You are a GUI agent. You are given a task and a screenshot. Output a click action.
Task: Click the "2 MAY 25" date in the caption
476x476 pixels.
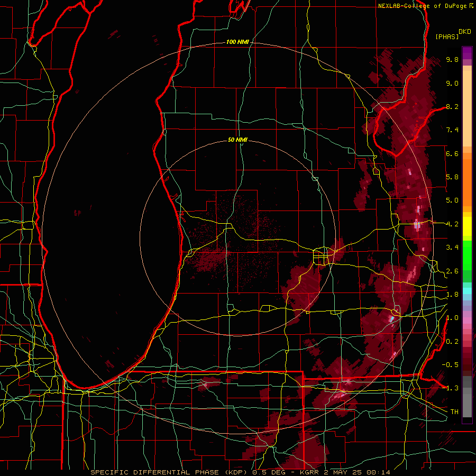[342, 472]
